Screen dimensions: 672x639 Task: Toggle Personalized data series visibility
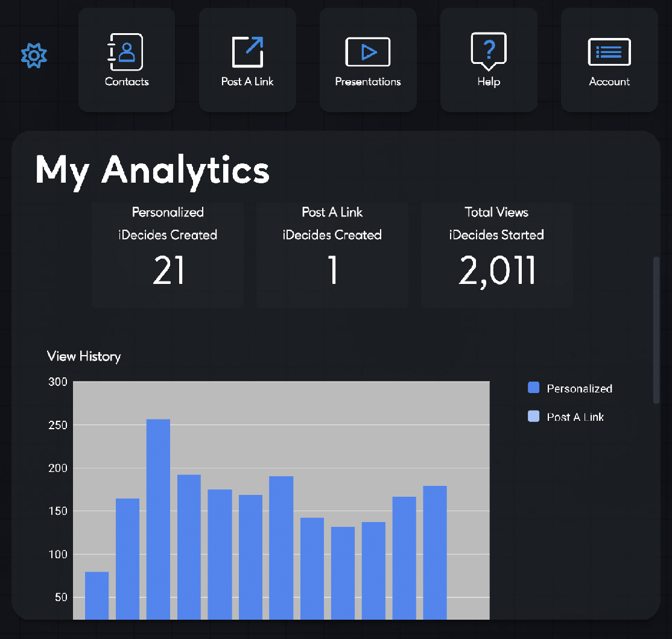tap(569, 388)
